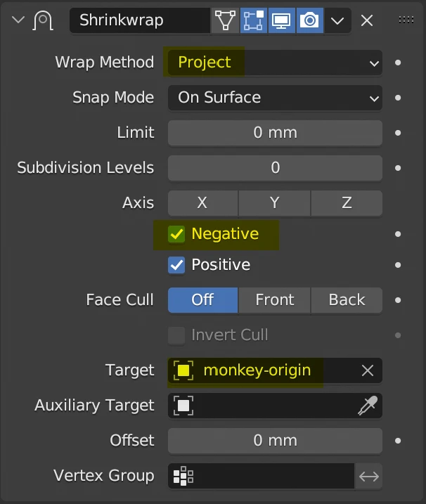The width and height of the screenshot is (426, 504).
Task: Toggle viewport display of Shrinkwrap modifier
Action: coord(282,20)
